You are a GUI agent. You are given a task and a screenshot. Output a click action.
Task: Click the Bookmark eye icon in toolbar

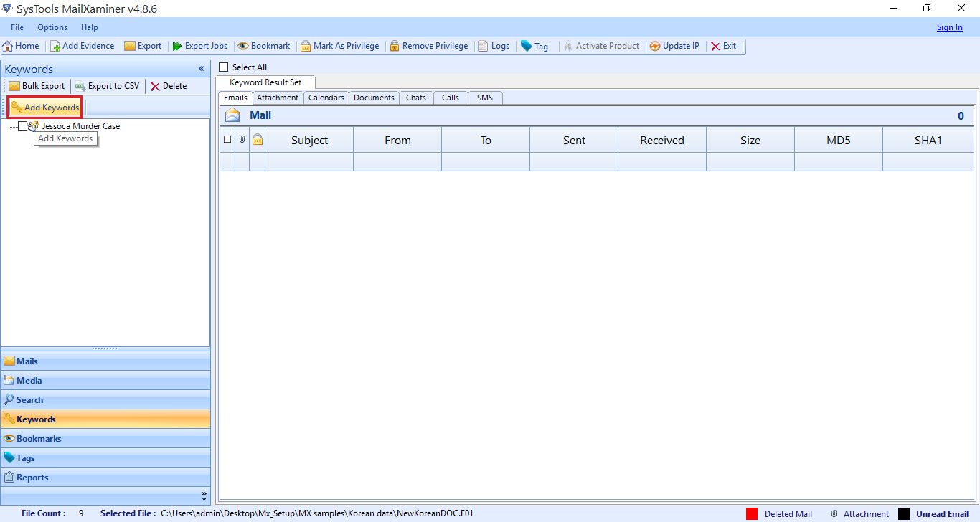tap(243, 46)
